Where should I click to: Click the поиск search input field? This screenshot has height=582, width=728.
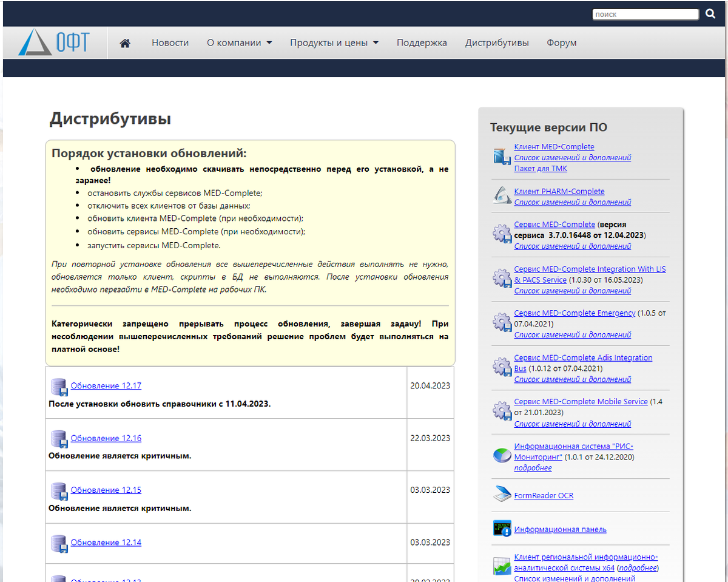[645, 13]
